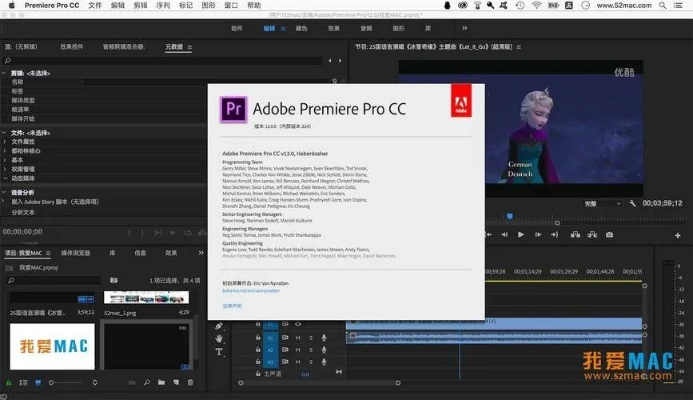Viewport: 693px width, 400px height.
Task: Click the delete trash icon in Project panel
Action: (x=191, y=383)
